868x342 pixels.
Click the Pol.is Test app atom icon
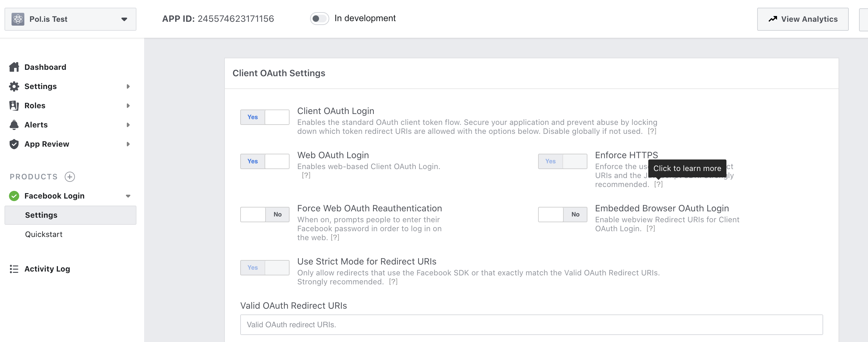click(18, 19)
